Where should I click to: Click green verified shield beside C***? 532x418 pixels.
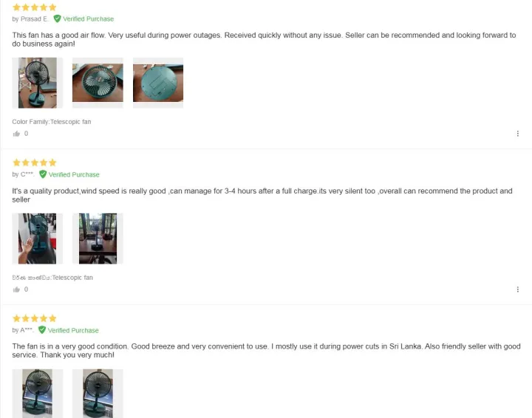(x=43, y=174)
